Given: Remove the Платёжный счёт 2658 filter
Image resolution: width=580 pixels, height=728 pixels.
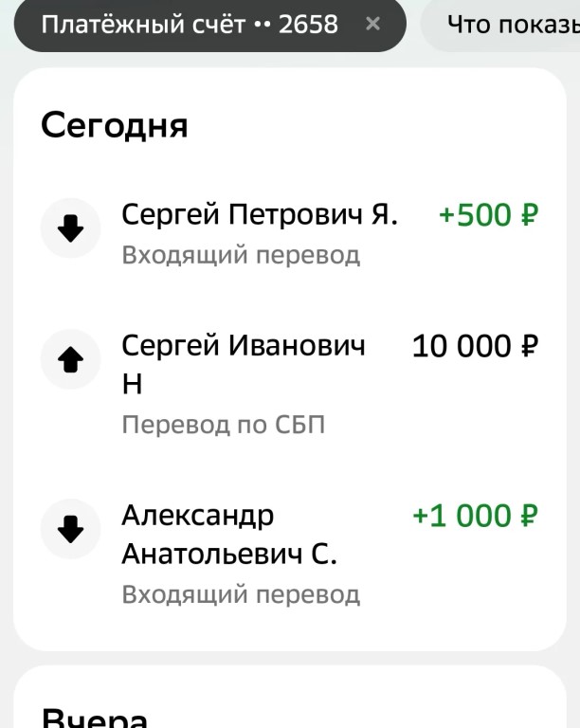Looking at the screenshot, I should coord(372,24).
